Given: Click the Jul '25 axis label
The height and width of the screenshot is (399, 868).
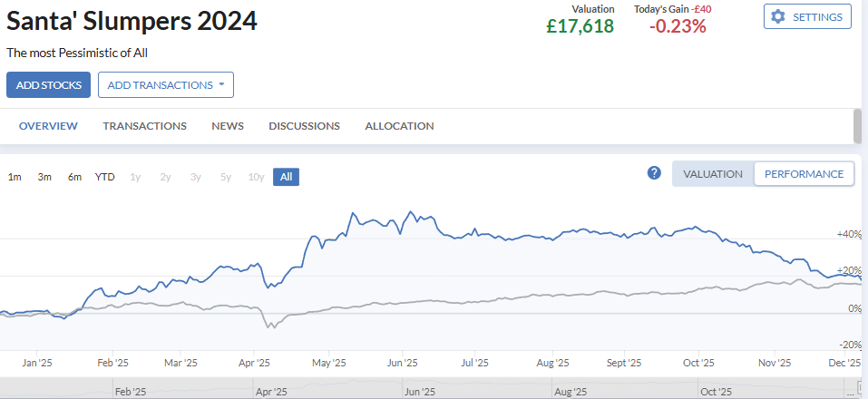Looking at the screenshot, I should (x=474, y=363).
